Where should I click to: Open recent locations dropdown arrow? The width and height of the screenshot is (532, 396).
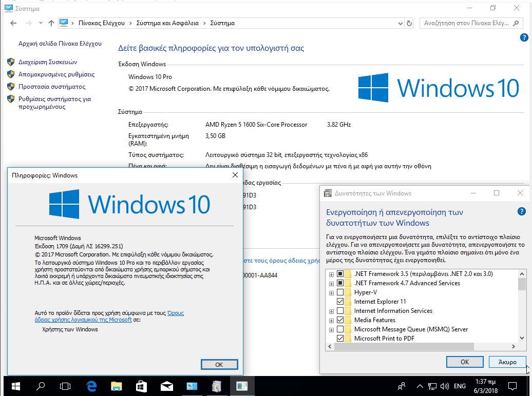tap(41, 23)
